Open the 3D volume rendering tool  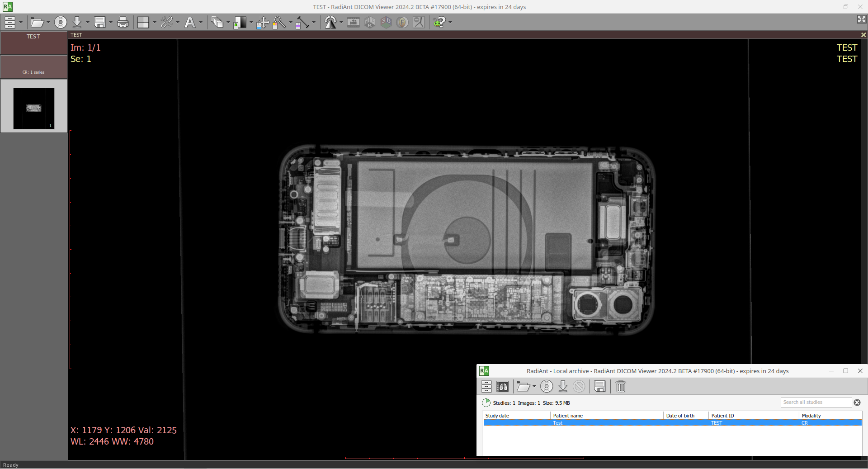pos(386,22)
